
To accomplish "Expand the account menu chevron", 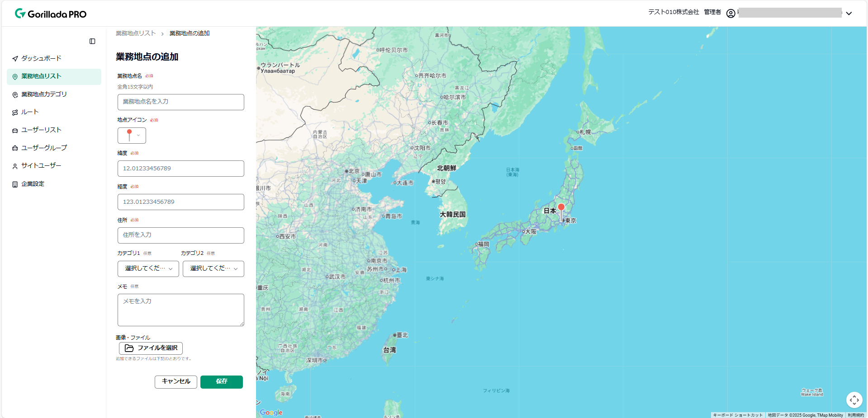I will coord(849,14).
